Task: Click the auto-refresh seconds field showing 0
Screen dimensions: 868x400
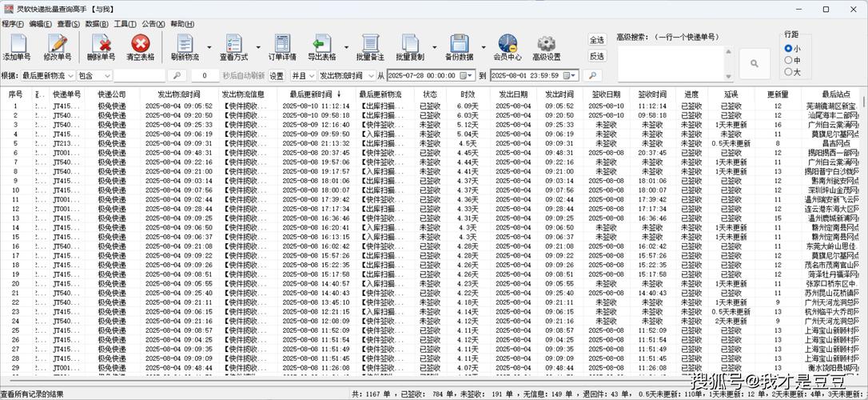Action: (x=205, y=75)
